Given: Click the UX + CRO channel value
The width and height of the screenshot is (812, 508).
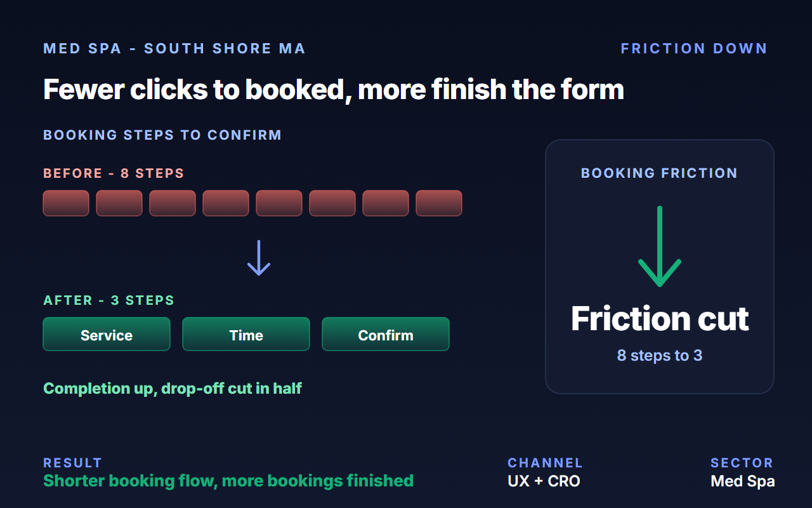Looking at the screenshot, I should 544,481.
